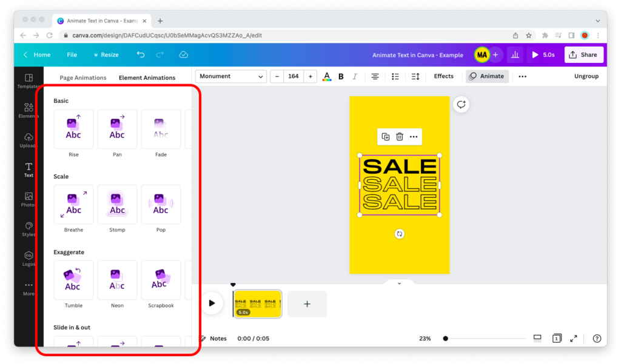Add a collaborator with the plus button
The height and width of the screenshot is (364, 621).
495,55
